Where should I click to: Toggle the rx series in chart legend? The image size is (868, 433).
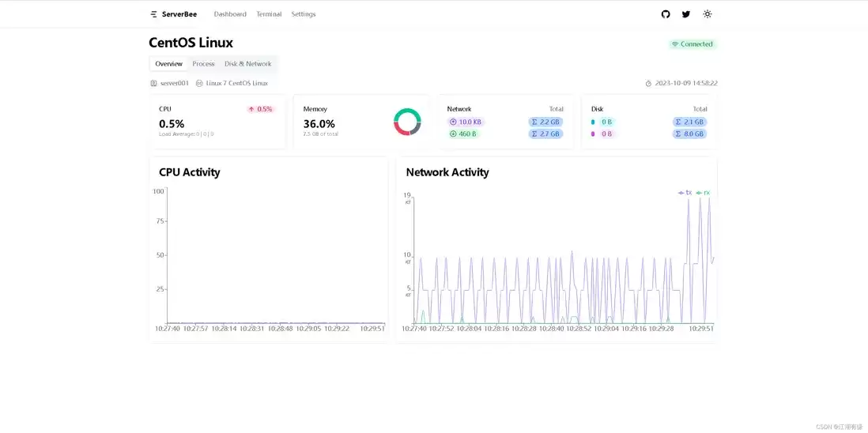[x=703, y=193]
